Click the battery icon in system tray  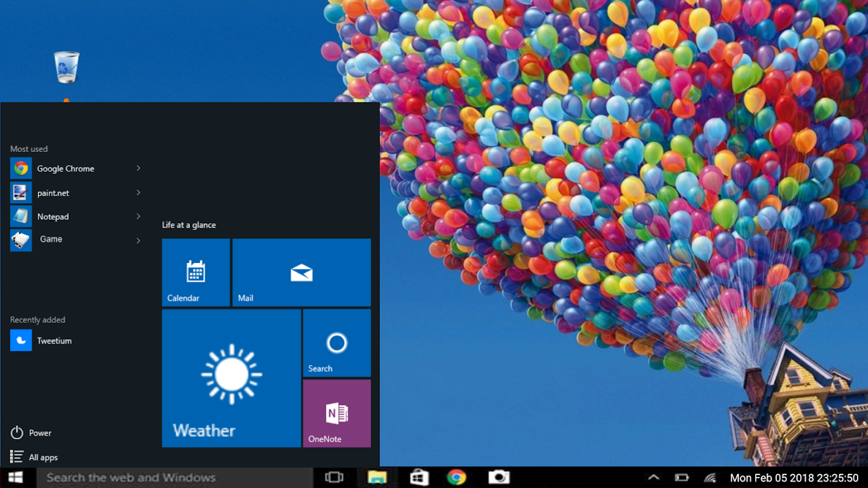coord(682,478)
